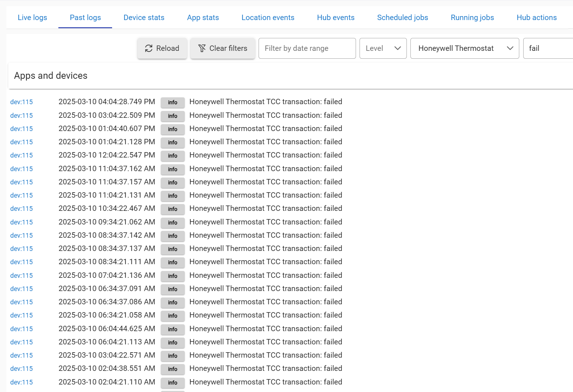
Task: Click info badge on 11:04:37.162 AM row
Action: (173, 169)
